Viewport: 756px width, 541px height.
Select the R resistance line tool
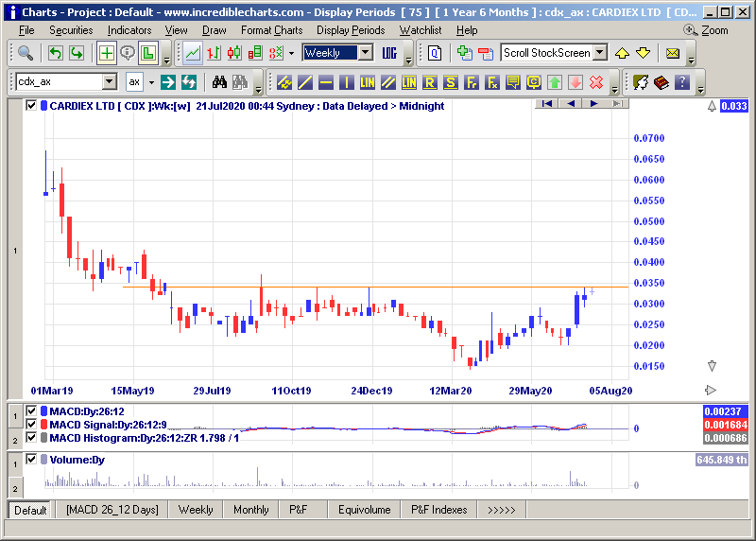tap(430, 82)
